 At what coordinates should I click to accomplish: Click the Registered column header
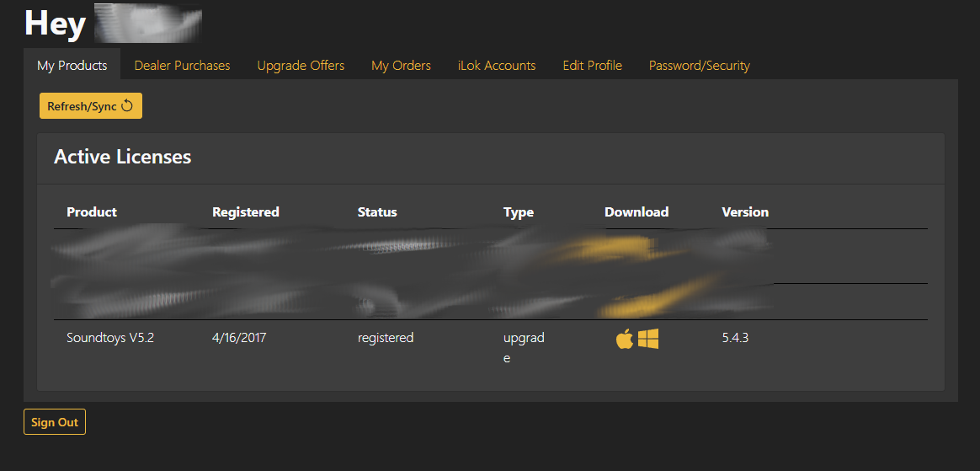[x=246, y=212]
